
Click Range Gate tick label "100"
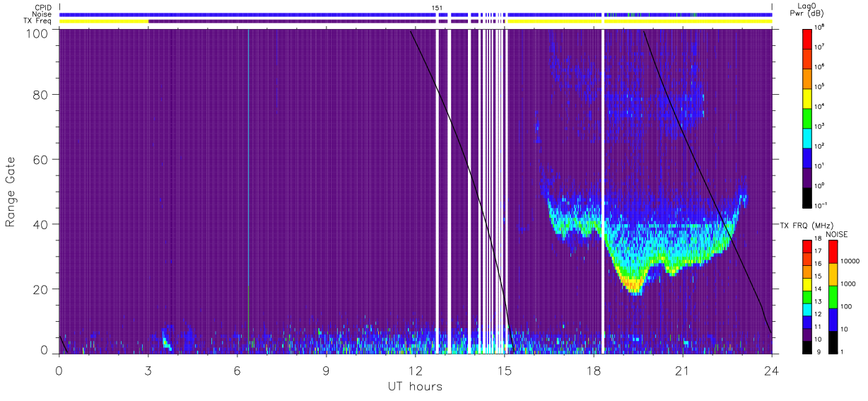37,33
